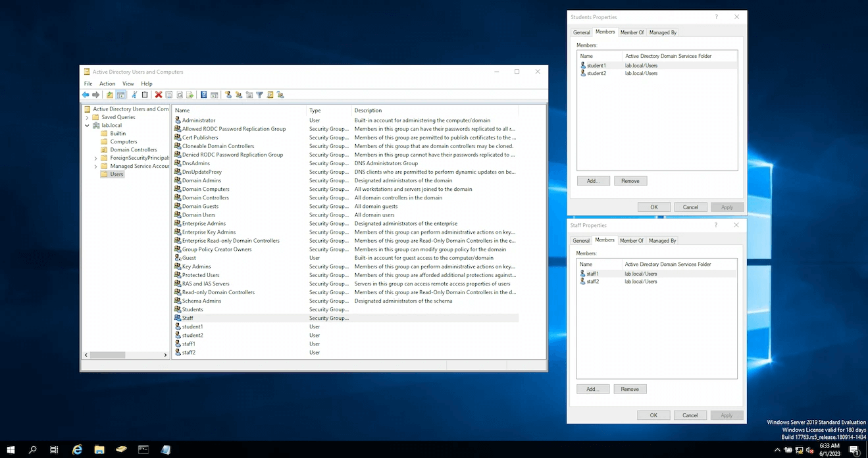This screenshot has width=868, height=458.
Task: Click Cancel in Students Properties
Action: point(690,207)
